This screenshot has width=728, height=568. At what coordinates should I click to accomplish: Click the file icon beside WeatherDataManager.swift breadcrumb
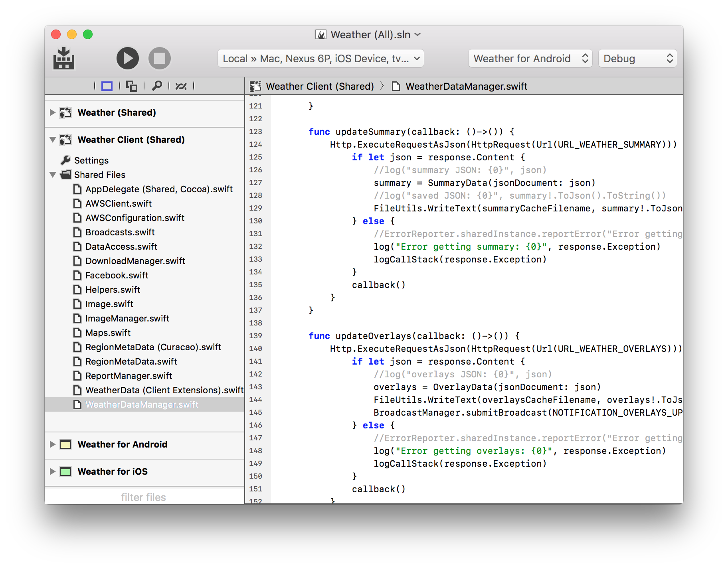point(396,86)
